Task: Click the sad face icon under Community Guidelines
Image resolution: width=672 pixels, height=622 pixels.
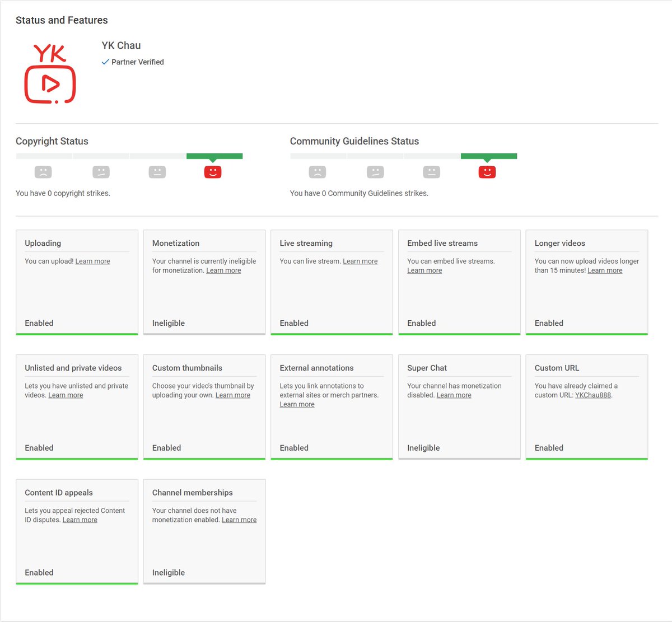Action: [x=318, y=172]
